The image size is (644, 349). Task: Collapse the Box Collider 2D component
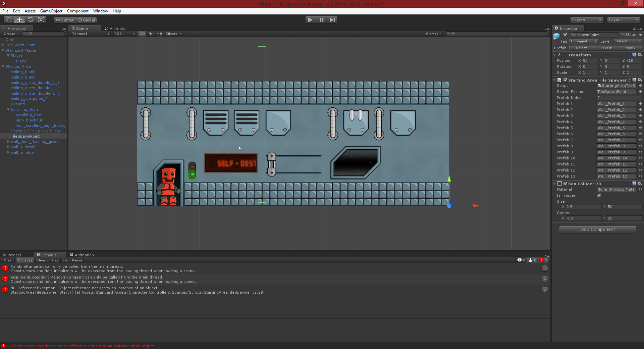554,184
